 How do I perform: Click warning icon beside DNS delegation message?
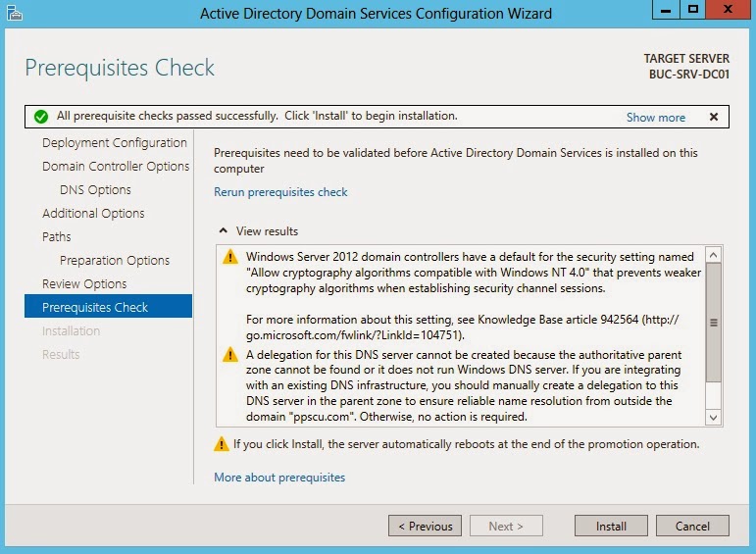click(x=230, y=354)
